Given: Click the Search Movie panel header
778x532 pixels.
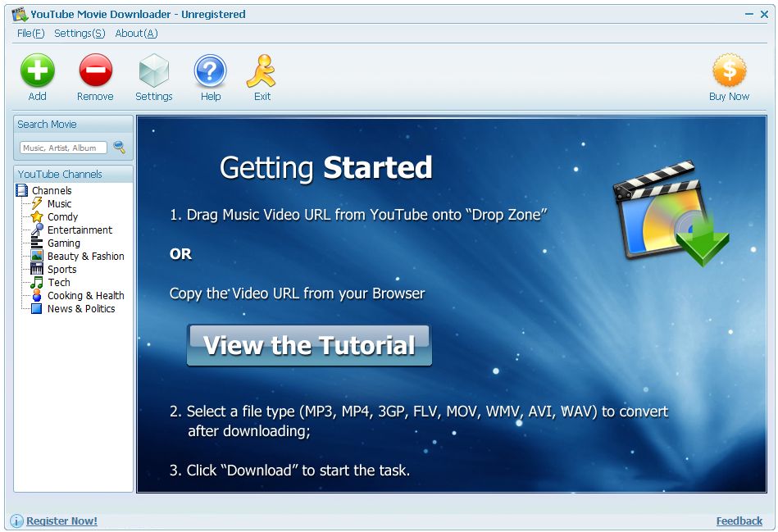Looking at the screenshot, I should 74,124.
